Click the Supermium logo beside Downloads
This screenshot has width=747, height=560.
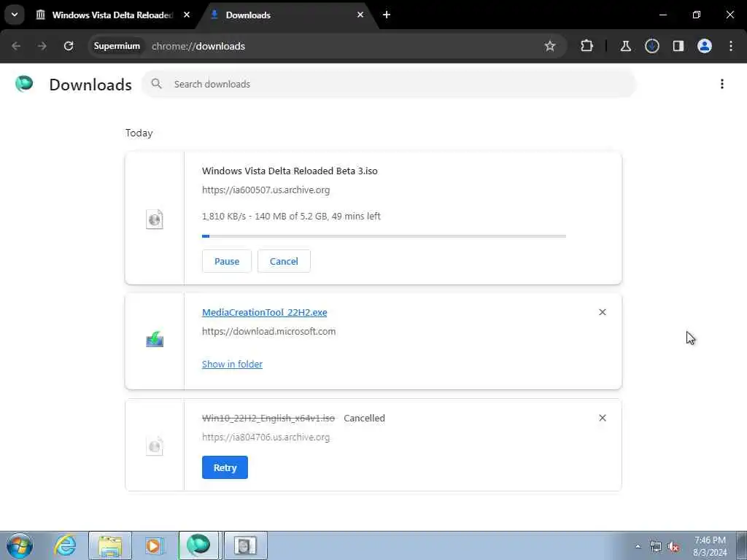click(24, 84)
